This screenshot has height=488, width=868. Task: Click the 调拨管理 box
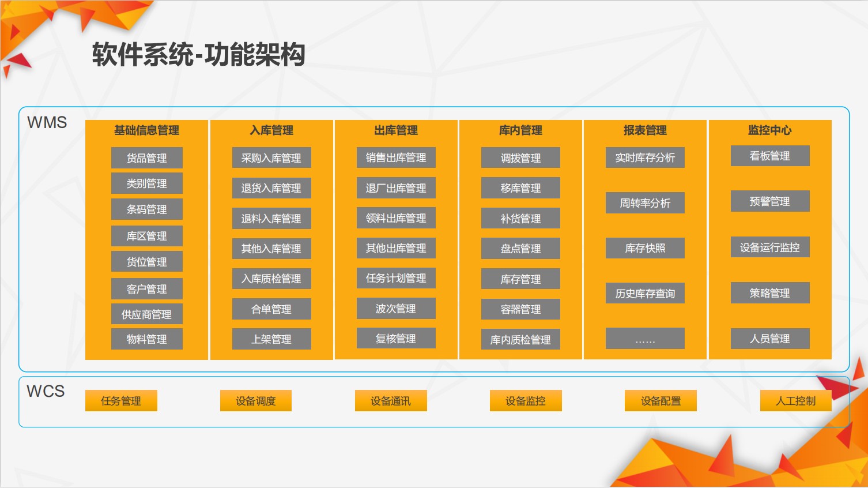tap(520, 158)
